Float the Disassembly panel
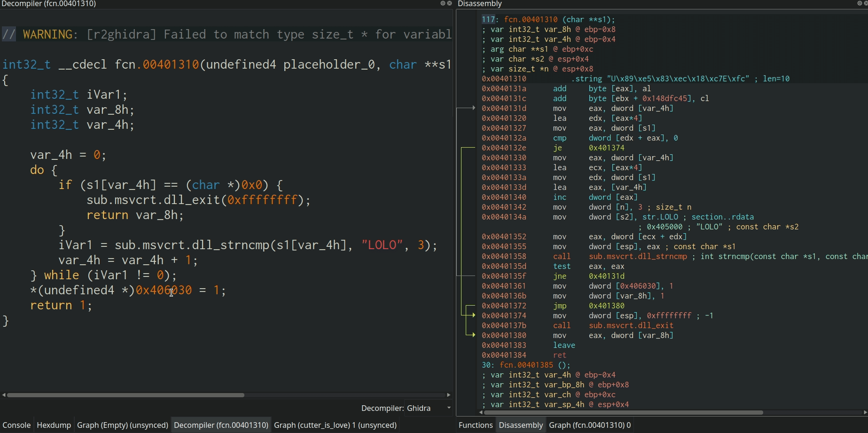Viewport: 868px width, 433px height. coord(860,3)
